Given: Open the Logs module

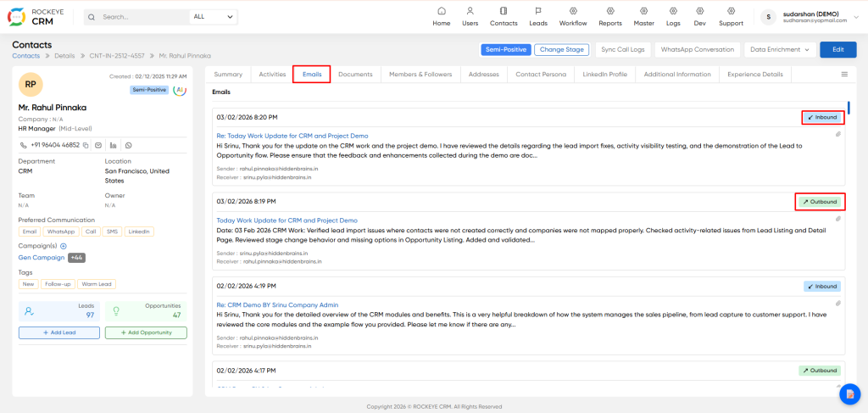Looking at the screenshot, I should tap(673, 17).
